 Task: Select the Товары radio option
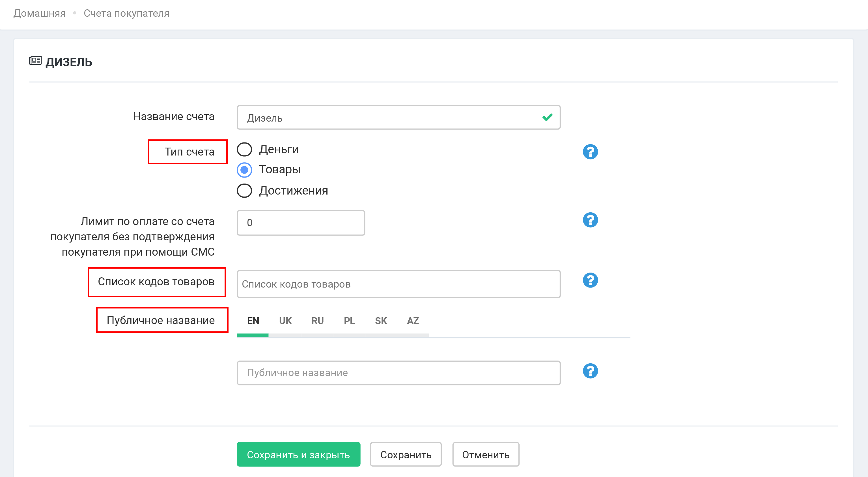[245, 170]
